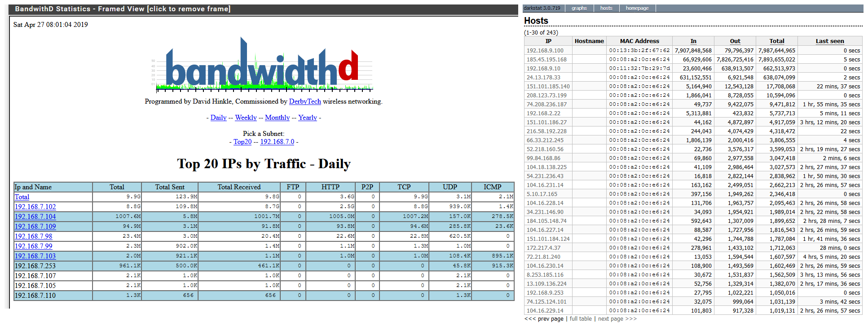
Task: Click the 192.168.7.107 row name
Action: [35, 276]
